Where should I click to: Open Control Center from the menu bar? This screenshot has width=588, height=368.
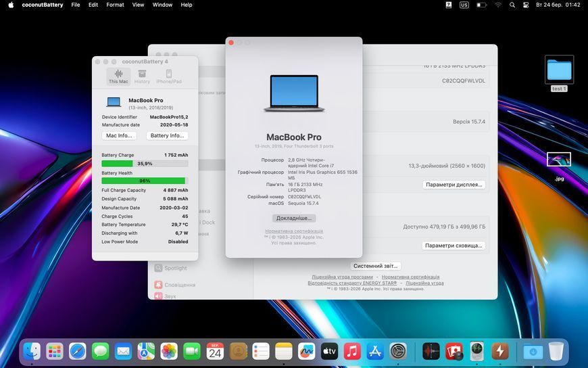pyautogui.click(x=526, y=5)
